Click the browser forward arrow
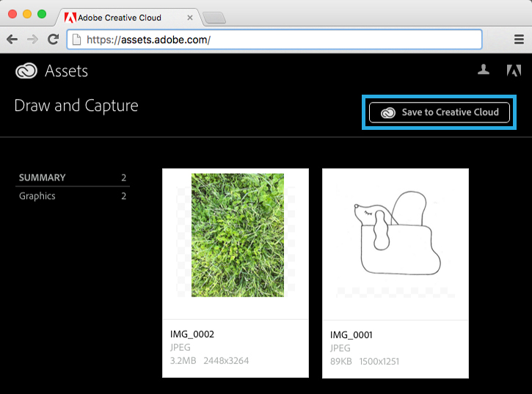Screen dimensions: 532x394 tap(32, 40)
